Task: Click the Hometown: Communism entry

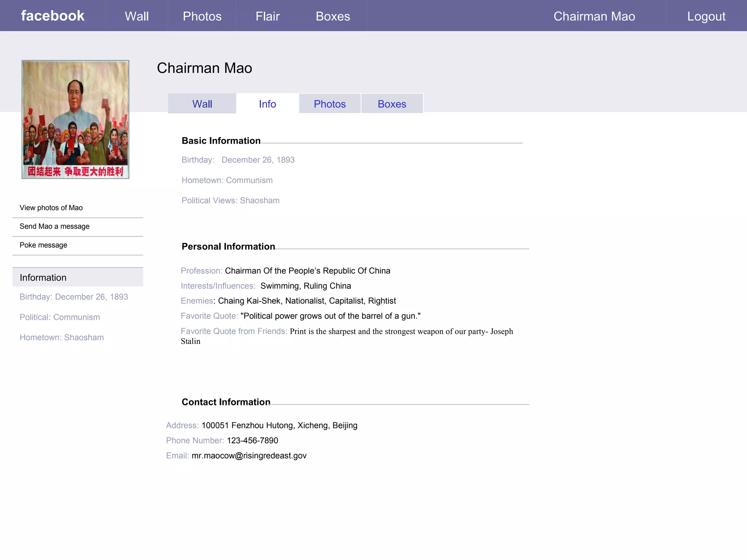Action: (x=227, y=180)
